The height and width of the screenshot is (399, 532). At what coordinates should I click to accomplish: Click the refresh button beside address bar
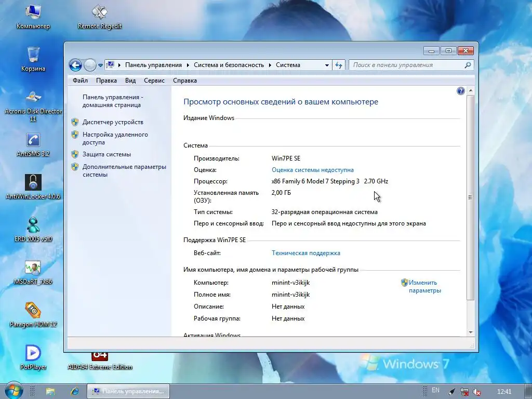tap(339, 65)
